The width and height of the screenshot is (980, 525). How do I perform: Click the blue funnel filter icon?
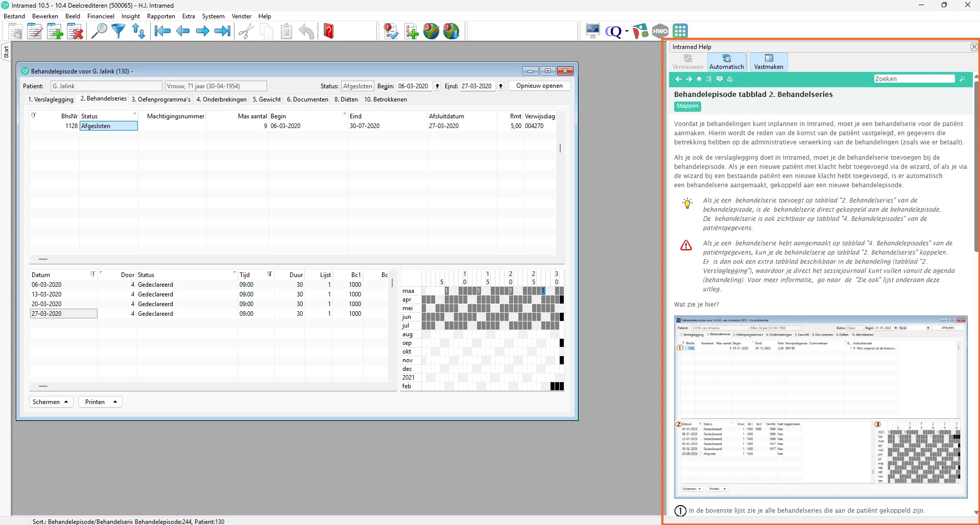click(x=118, y=31)
